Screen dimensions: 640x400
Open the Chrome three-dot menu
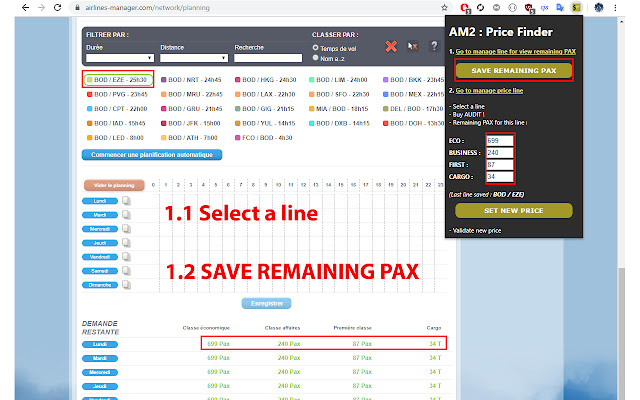[615, 7]
